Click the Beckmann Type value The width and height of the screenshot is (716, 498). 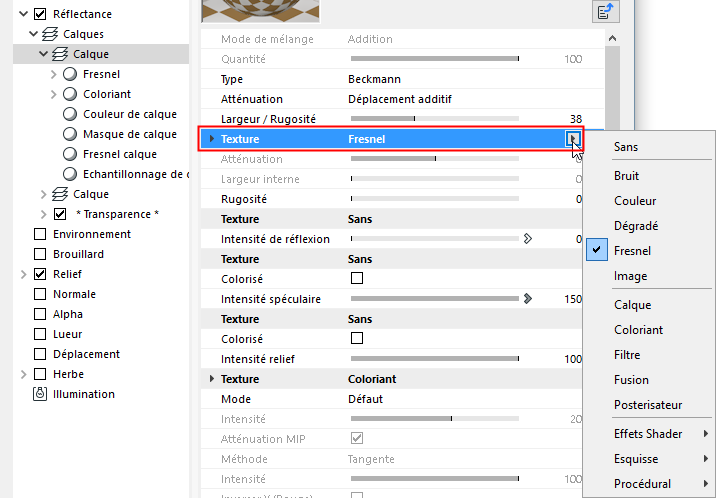pyautogui.click(x=374, y=79)
